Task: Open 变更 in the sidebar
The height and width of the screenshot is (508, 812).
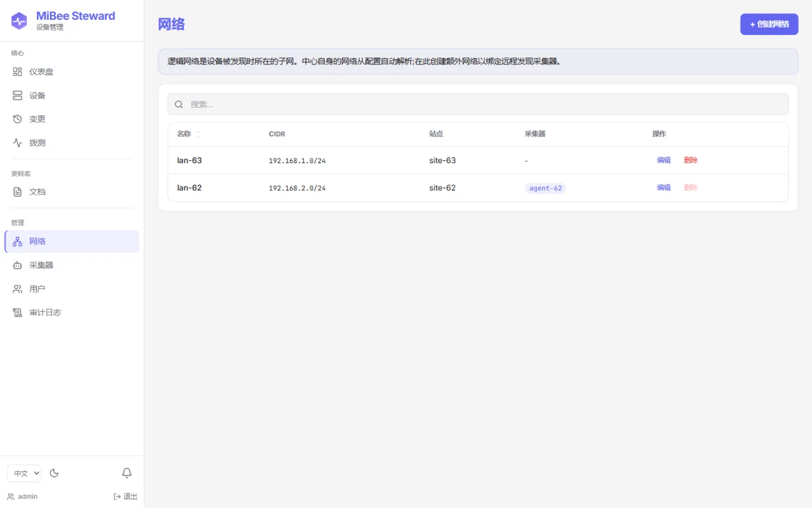Action: pyautogui.click(x=72, y=119)
